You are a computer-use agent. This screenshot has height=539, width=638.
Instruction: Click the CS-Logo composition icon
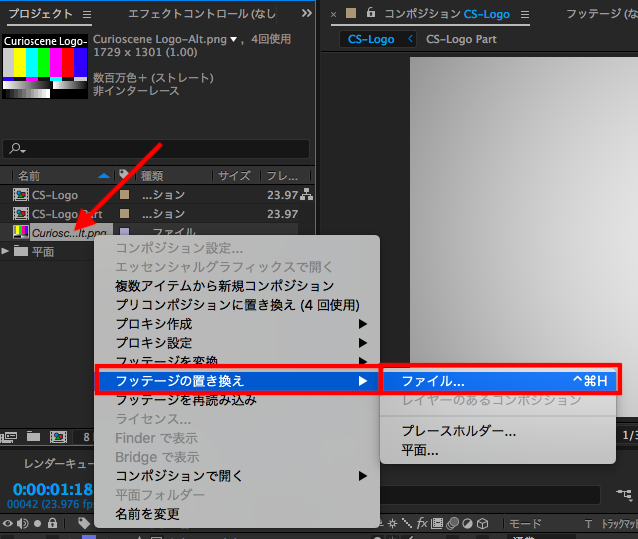point(21,195)
